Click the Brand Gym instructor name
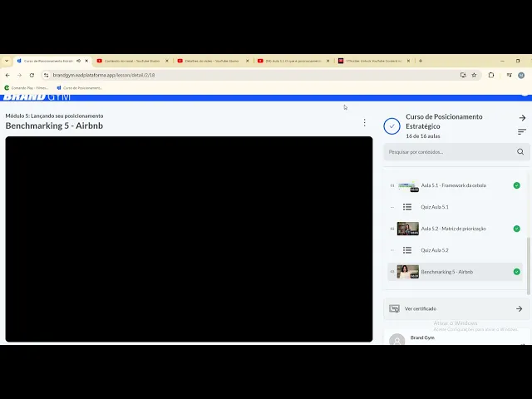 (x=422, y=337)
